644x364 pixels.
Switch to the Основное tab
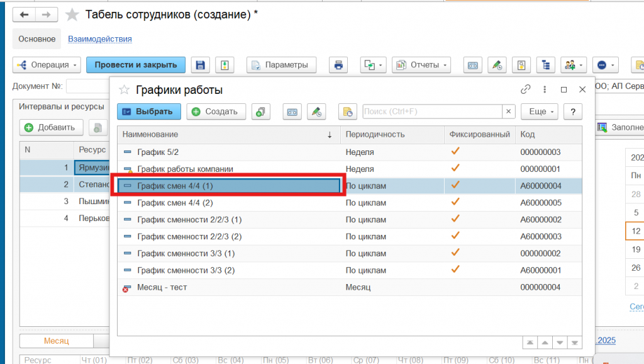click(37, 39)
